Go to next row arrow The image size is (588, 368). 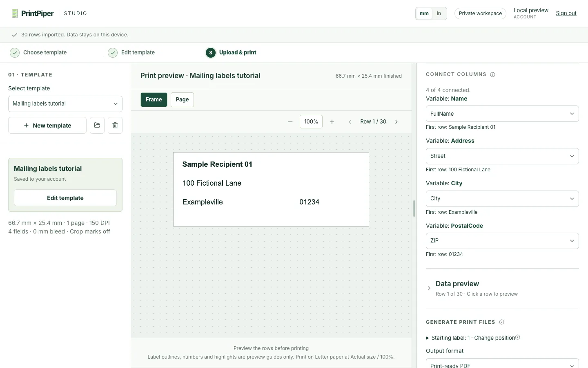396,122
